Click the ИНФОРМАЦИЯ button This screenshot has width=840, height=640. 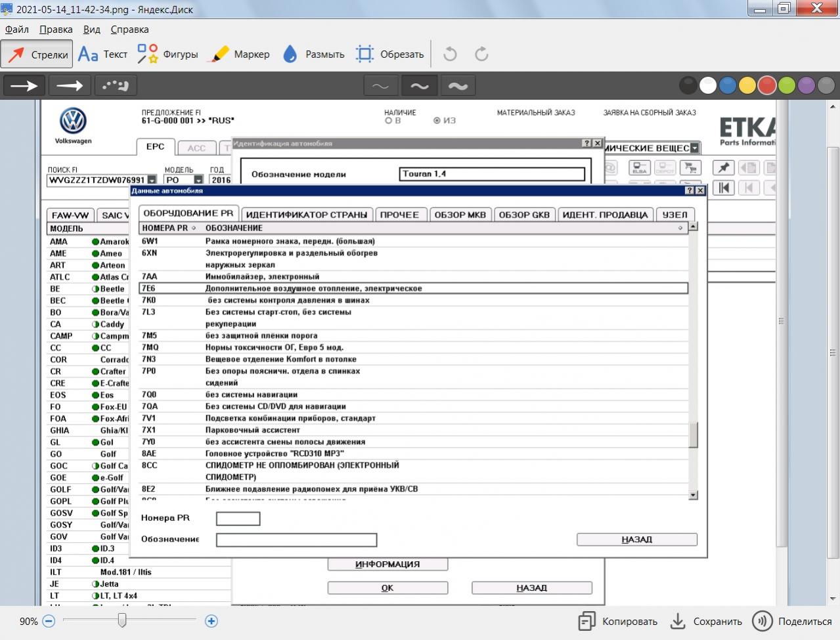(x=387, y=565)
